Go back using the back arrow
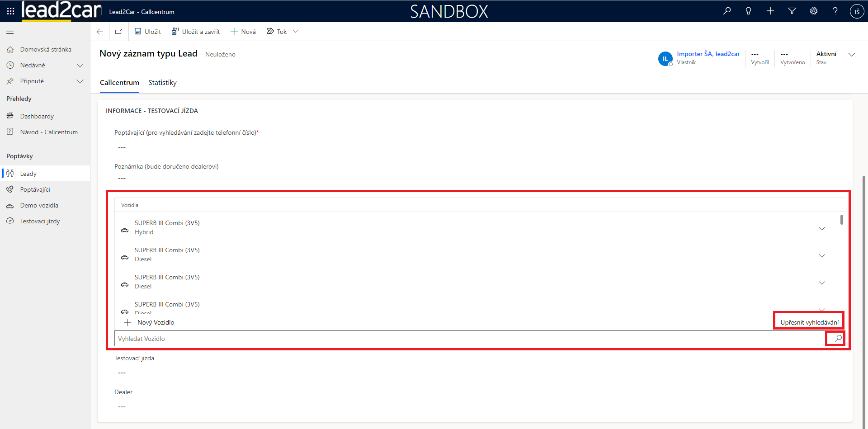 (x=100, y=32)
